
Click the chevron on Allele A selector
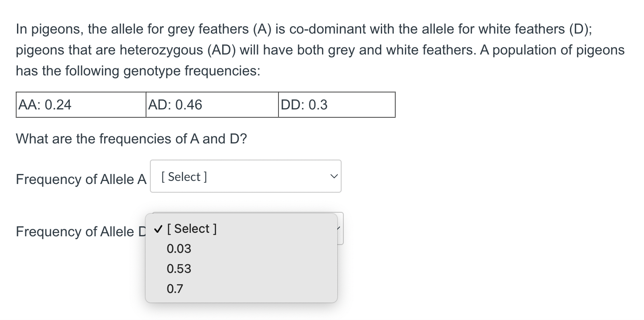[334, 176]
